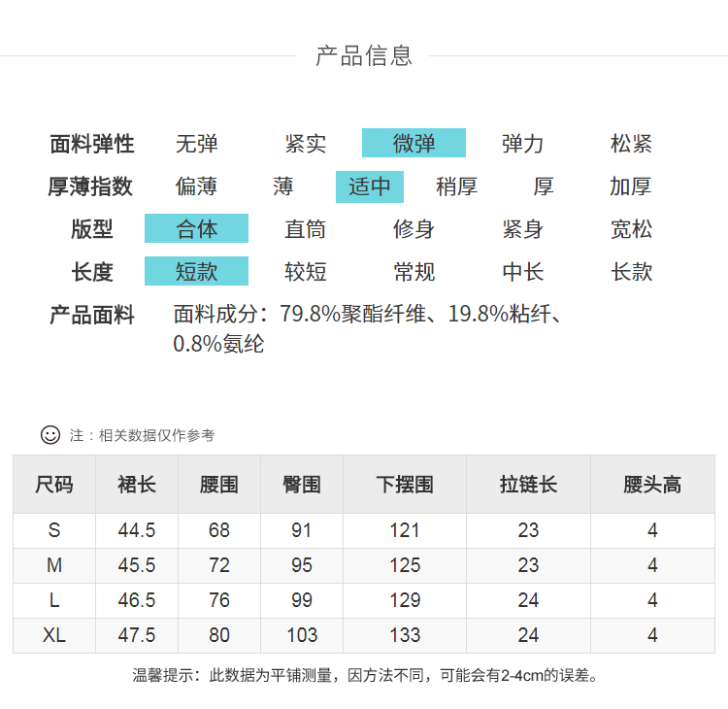Choose the 长款 length option
The image size is (728, 709).
631,272
